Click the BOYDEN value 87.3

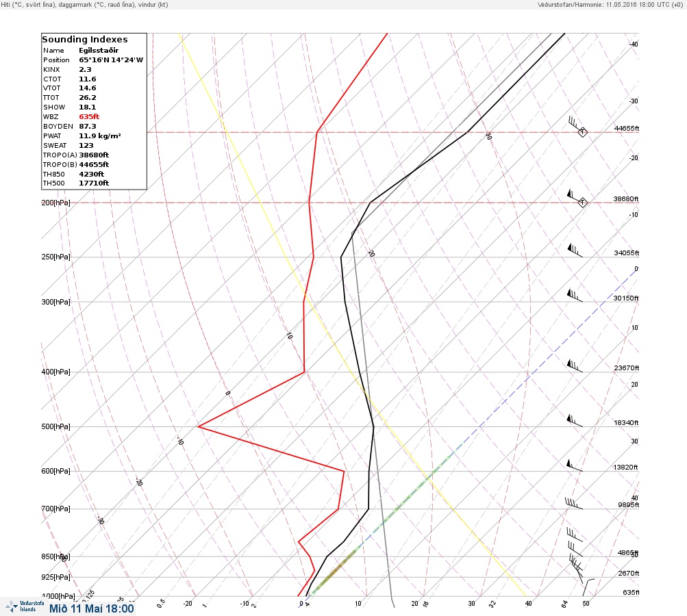point(88,126)
